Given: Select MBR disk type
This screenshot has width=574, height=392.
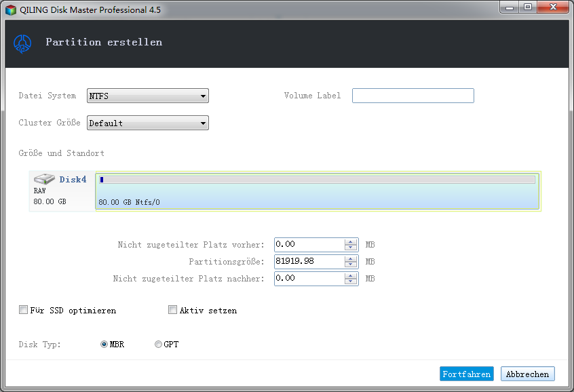Looking at the screenshot, I should [104, 345].
